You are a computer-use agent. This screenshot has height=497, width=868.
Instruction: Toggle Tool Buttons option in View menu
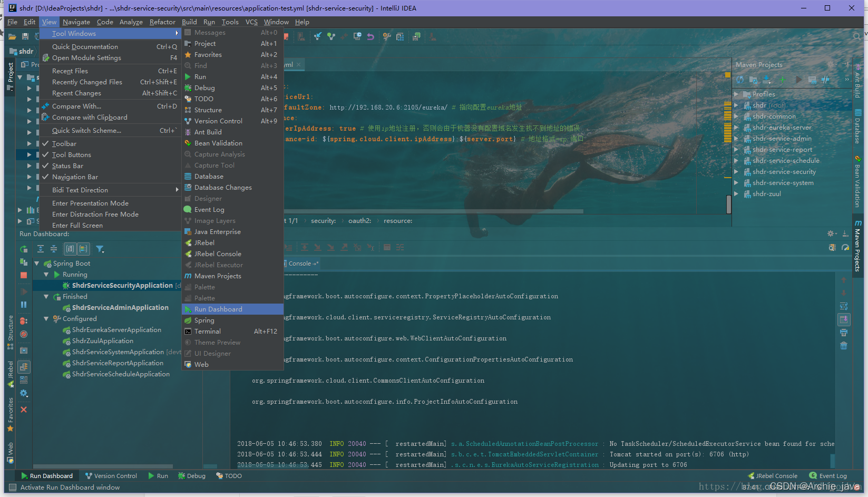[x=111, y=154]
